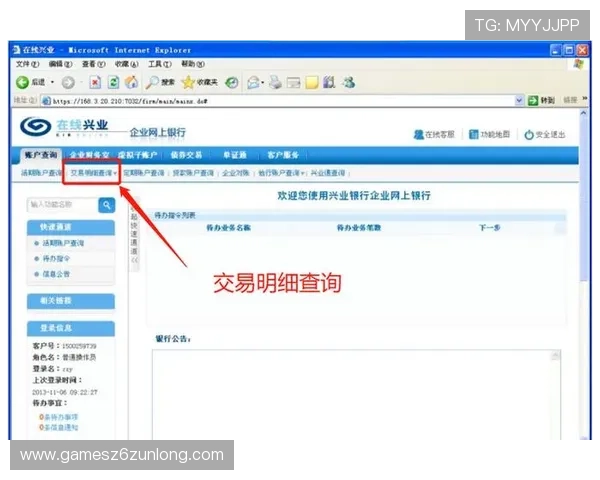Click the 银行公告 box scroll up arrow
The height and width of the screenshot is (480, 600).
[x=556, y=356]
